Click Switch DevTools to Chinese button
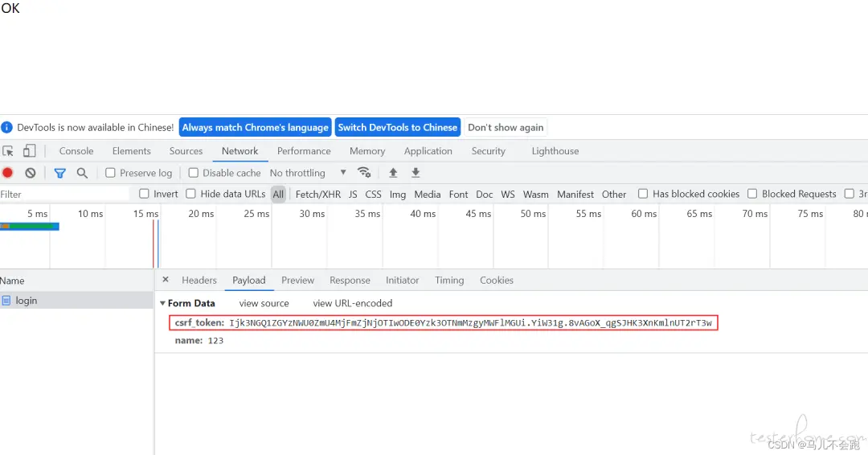The image size is (868, 455). 398,127
